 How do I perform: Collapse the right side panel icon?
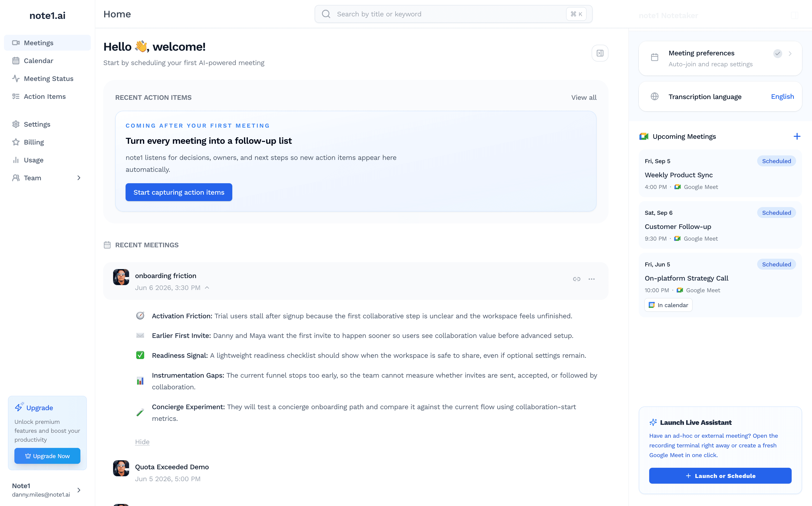(x=600, y=53)
